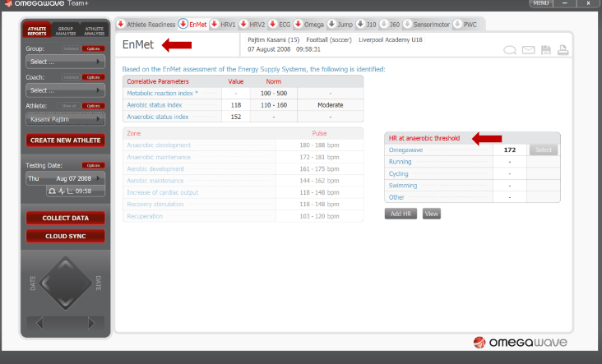
Task: Click the Jump dark arrow icon
Action: point(331,24)
